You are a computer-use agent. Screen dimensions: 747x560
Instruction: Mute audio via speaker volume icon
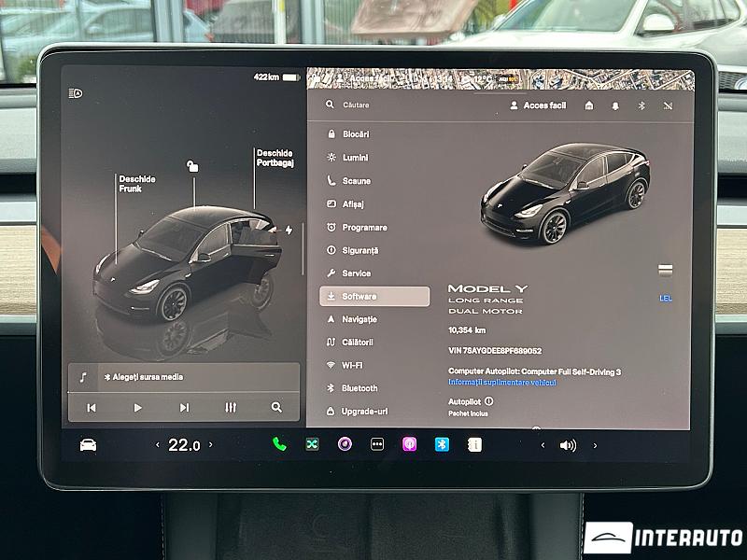(x=568, y=446)
